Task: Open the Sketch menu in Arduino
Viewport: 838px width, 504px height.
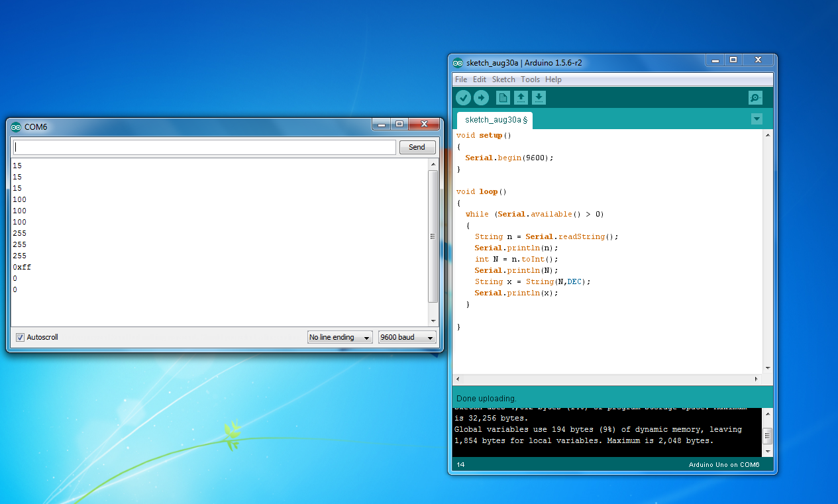Action: (503, 79)
